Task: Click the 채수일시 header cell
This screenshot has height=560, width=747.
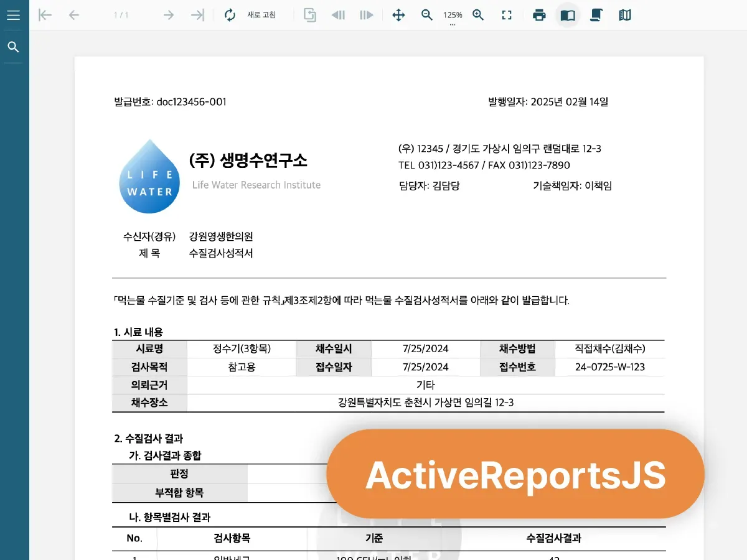Action: [x=334, y=349]
